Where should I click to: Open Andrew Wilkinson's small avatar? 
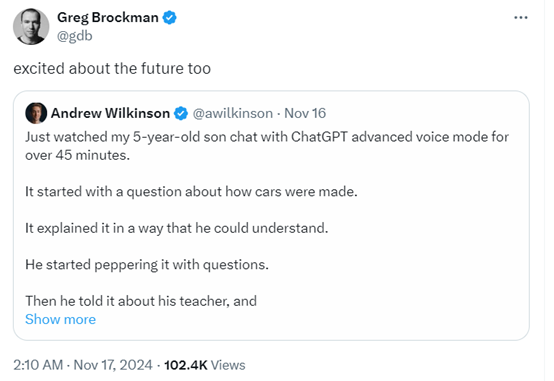(x=36, y=113)
